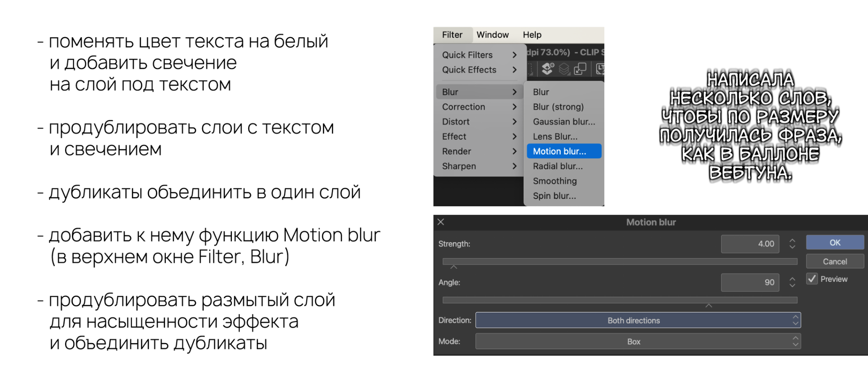This screenshot has width=868, height=391.
Task: Expand the Quick Filters submenu
Action: click(479, 55)
